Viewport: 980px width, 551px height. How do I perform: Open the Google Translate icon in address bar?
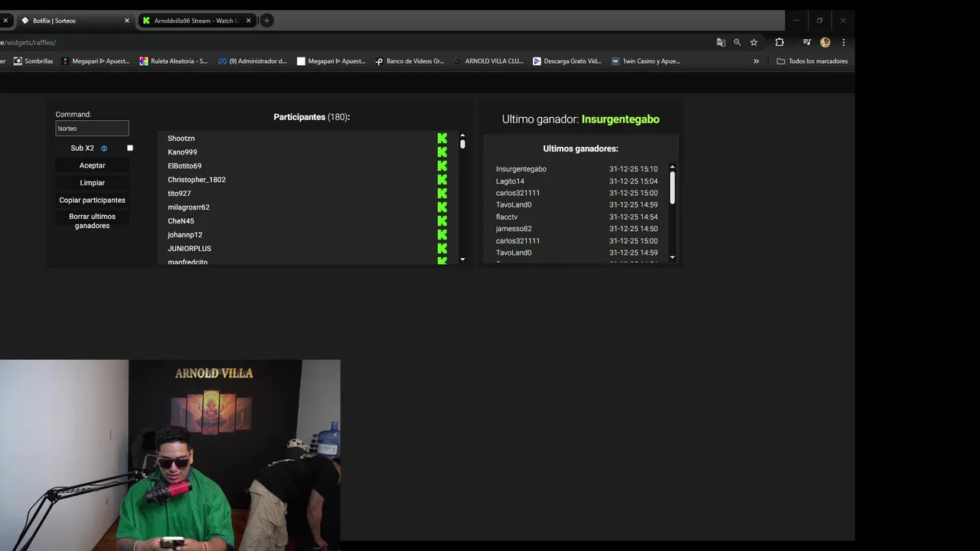[720, 42]
